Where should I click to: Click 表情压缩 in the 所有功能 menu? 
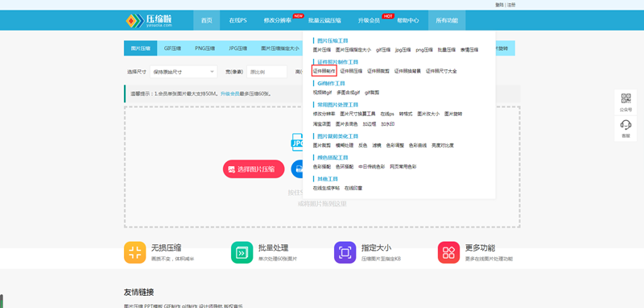point(469,50)
